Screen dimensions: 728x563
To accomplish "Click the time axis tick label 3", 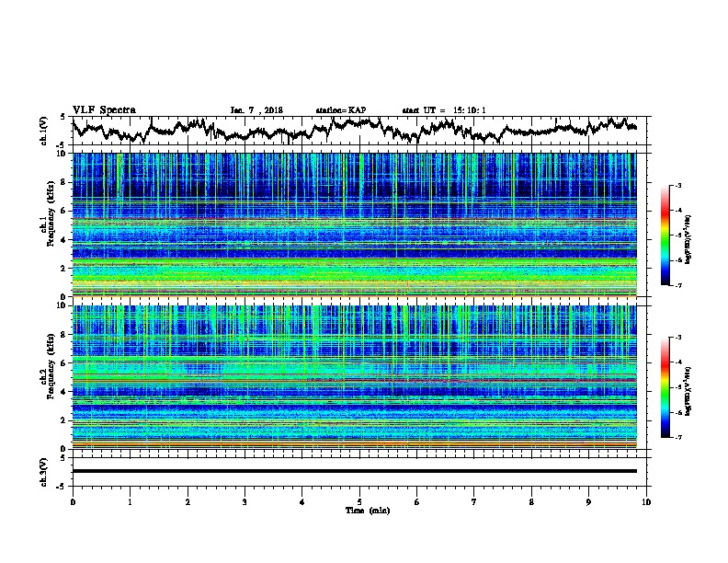I will pyautogui.click(x=245, y=501).
